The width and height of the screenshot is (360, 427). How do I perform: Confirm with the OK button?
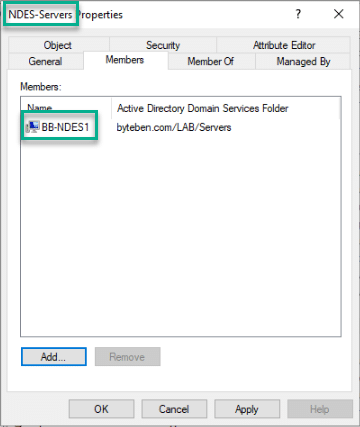click(101, 409)
